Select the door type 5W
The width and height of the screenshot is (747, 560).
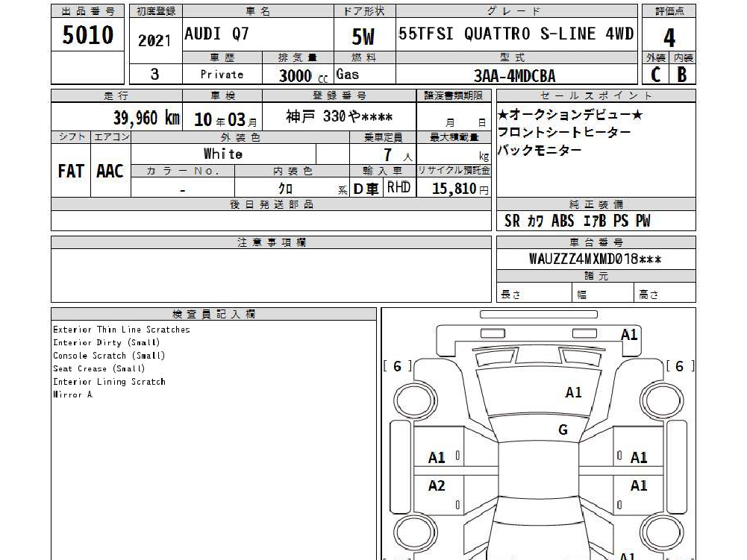click(363, 37)
